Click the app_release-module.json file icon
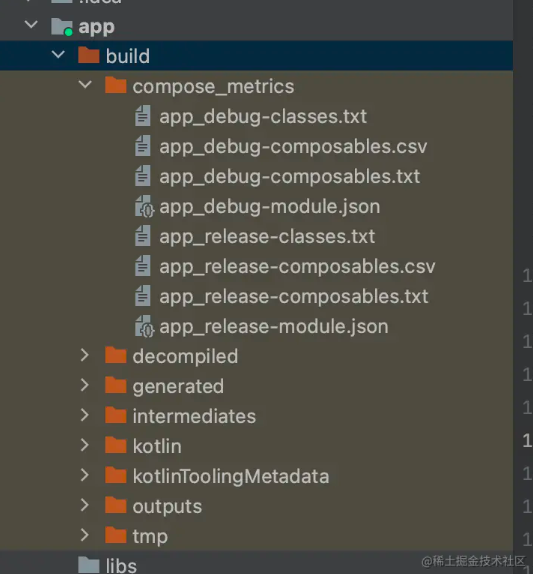The height and width of the screenshot is (574, 533). click(x=144, y=326)
